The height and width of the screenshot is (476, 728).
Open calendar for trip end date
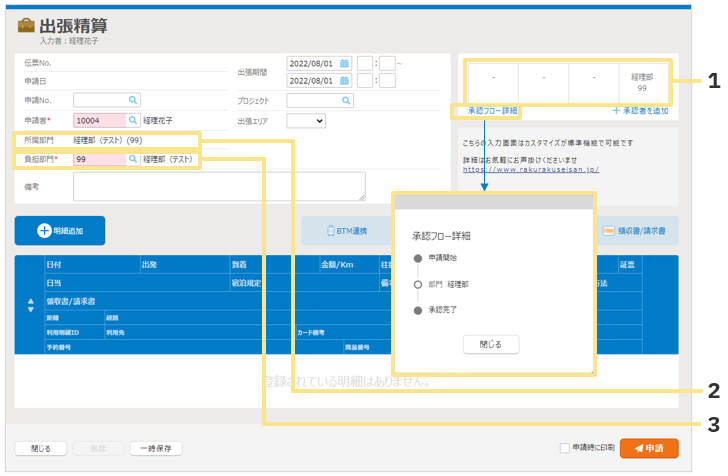point(344,81)
